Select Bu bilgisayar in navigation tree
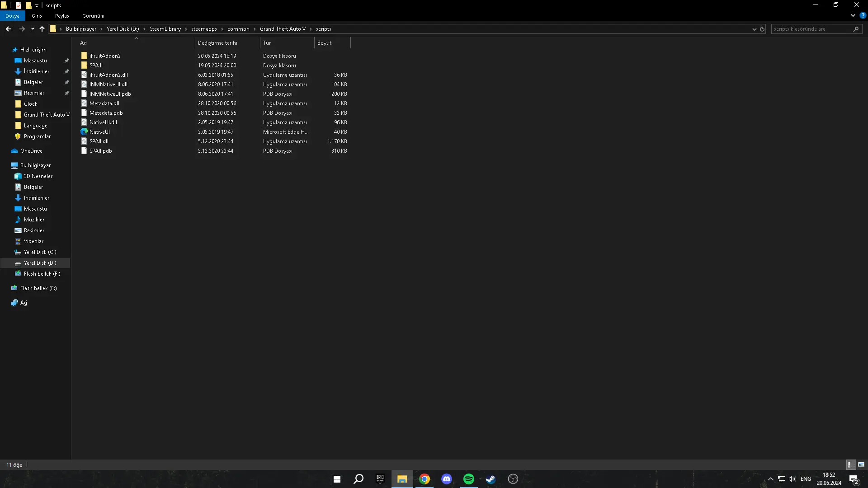The width and height of the screenshot is (868, 488). coord(35,165)
